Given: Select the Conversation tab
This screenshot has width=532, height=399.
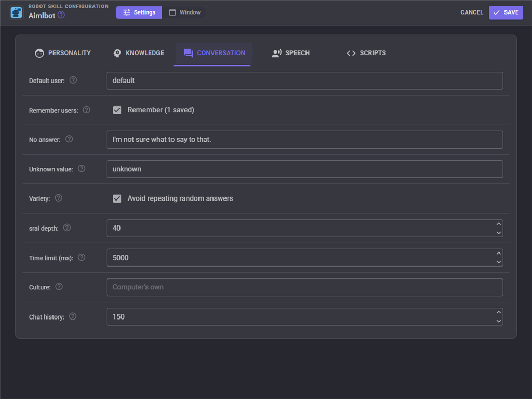Looking at the screenshot, I should pos(214,54).
